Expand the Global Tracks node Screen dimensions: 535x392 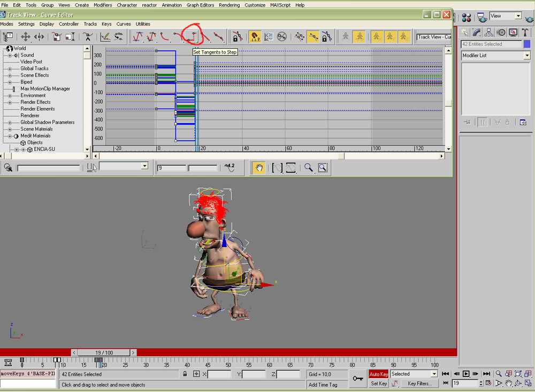coord(10,69)
